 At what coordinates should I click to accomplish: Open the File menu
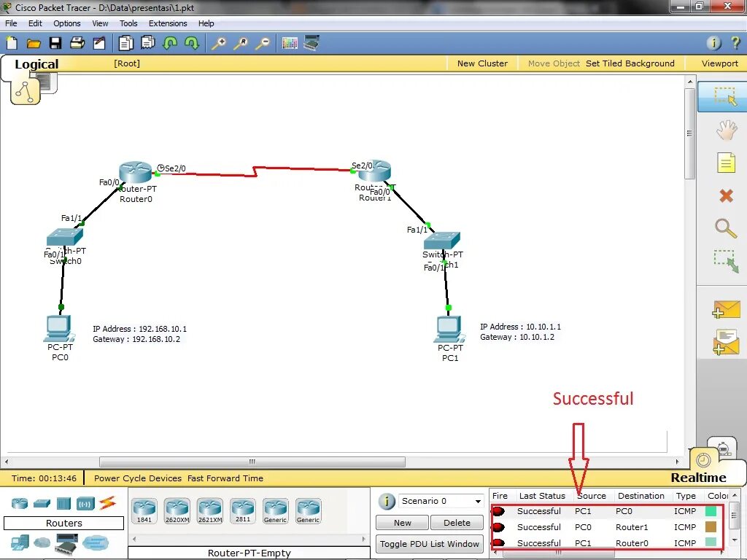(11, 23)
